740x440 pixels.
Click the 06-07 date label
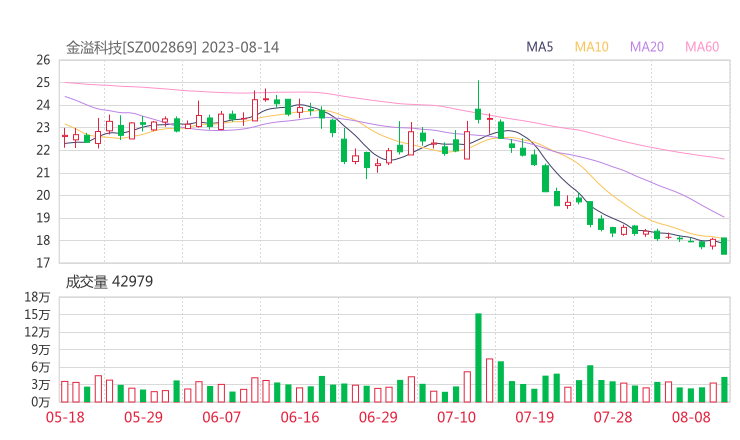pos(221,417)
